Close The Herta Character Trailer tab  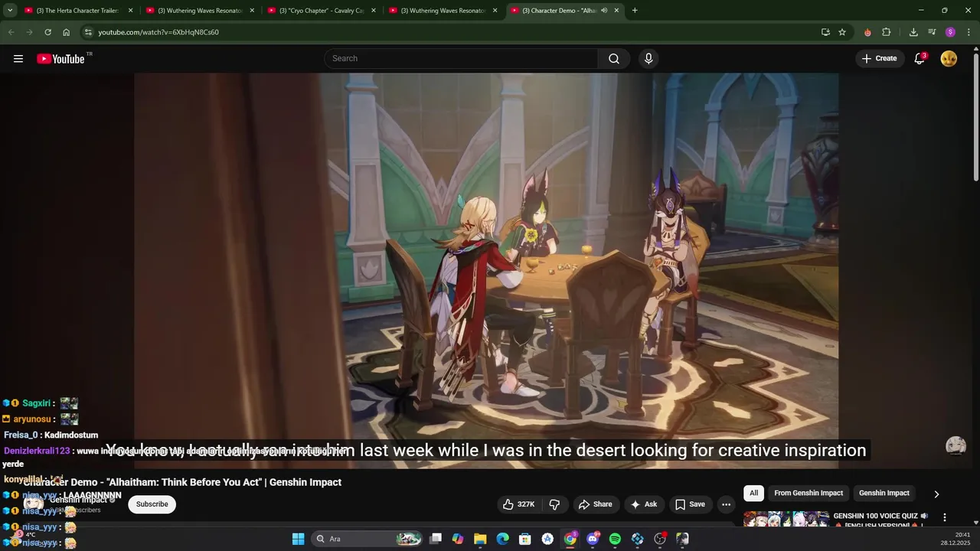130,11
